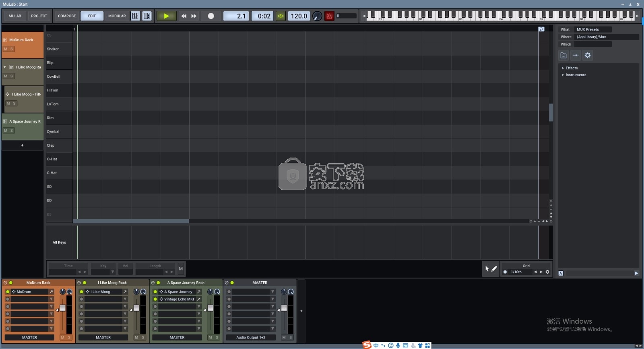644x349 pixels.
Task: Click the What field showing MUX Presets
Action: 593,29
